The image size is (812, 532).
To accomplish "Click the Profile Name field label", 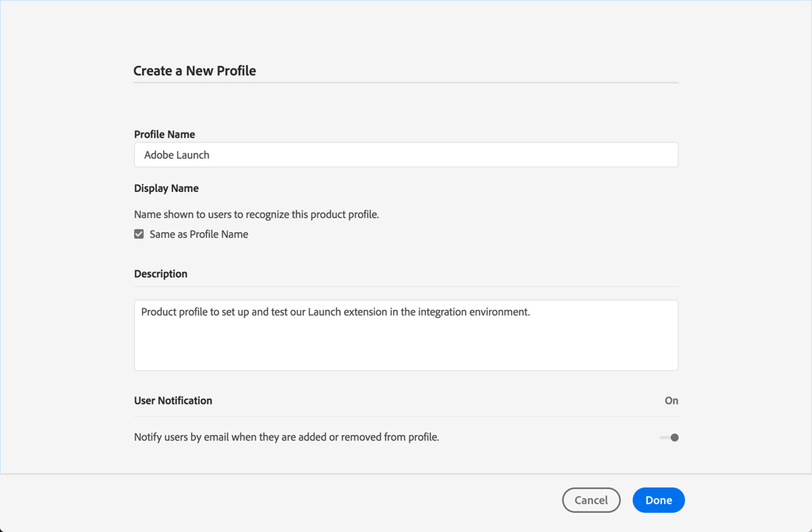I will 165,134.
